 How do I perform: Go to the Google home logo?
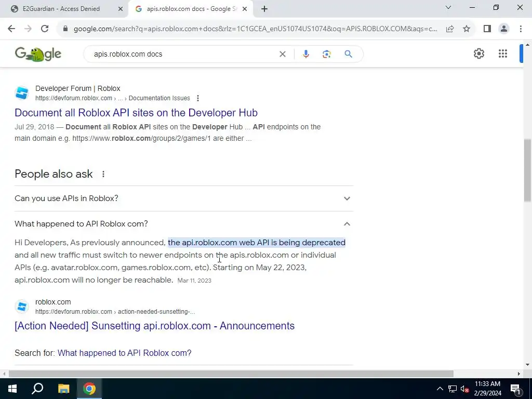pos(37,54)
